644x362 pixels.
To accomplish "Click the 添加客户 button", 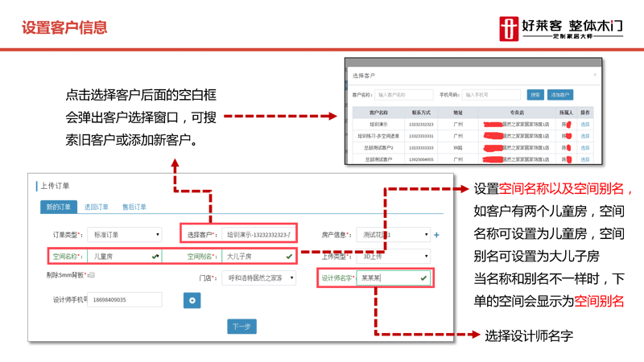I will point(559,95).
